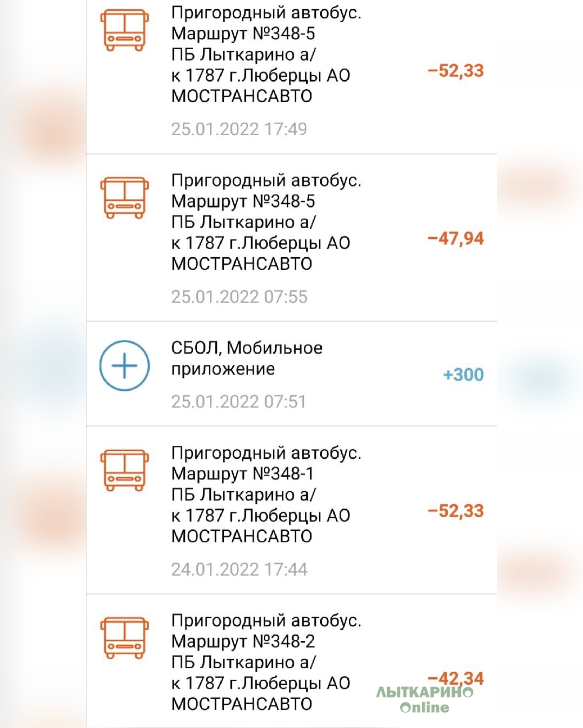Open the −47,94 fare amount
Screen dimensions: 583x728
coord(455,238)
